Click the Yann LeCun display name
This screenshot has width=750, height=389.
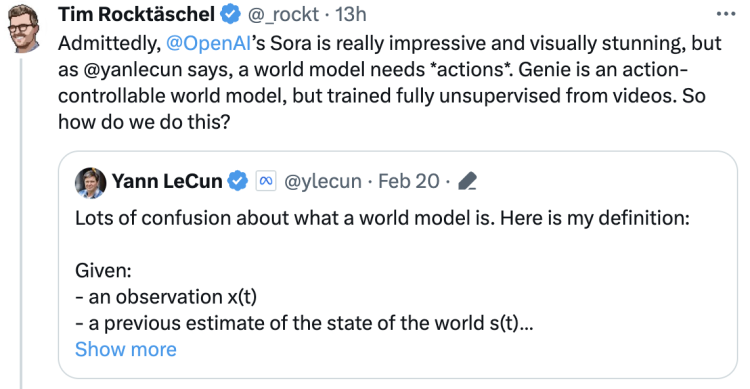167,181
